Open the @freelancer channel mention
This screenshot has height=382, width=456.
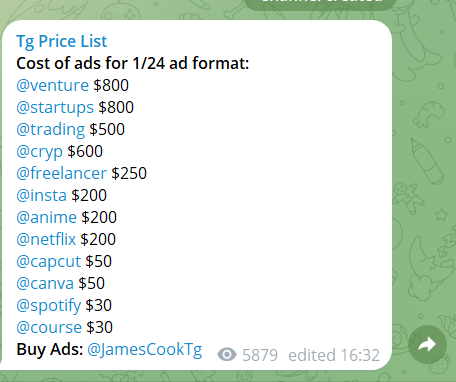(x=62, y=173)
